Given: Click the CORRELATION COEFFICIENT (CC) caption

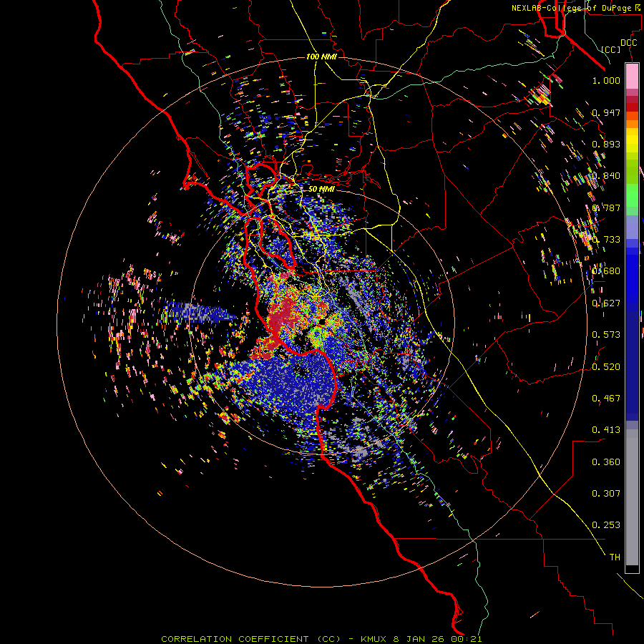Looking at the screenshot, I should (x=250, y=639).
